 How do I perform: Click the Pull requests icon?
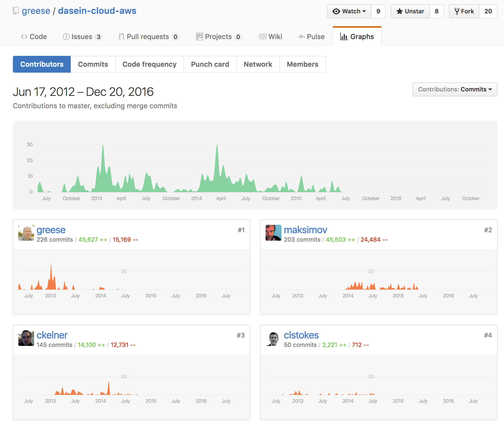[121, 37]
